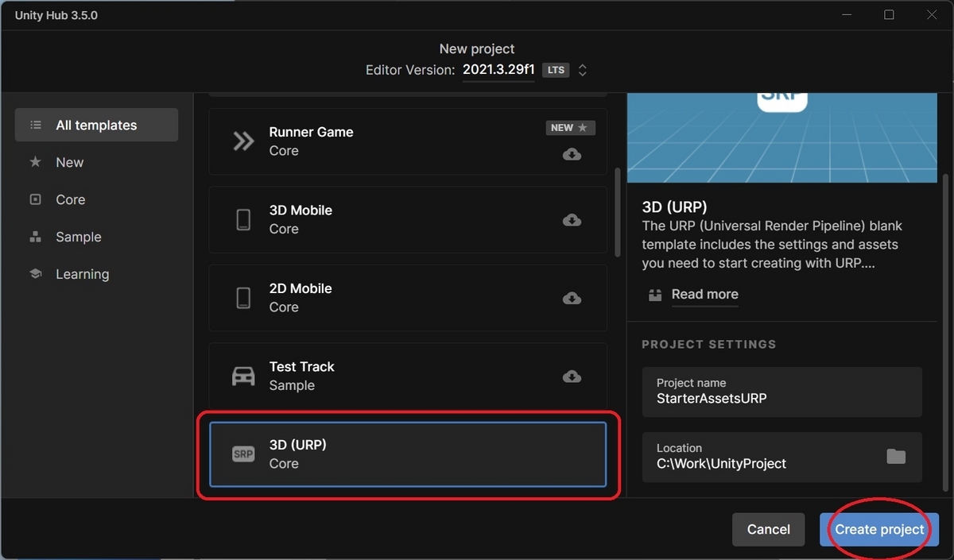
Task: Download the 2D Mobile template
Action: [x=571, y=298]
